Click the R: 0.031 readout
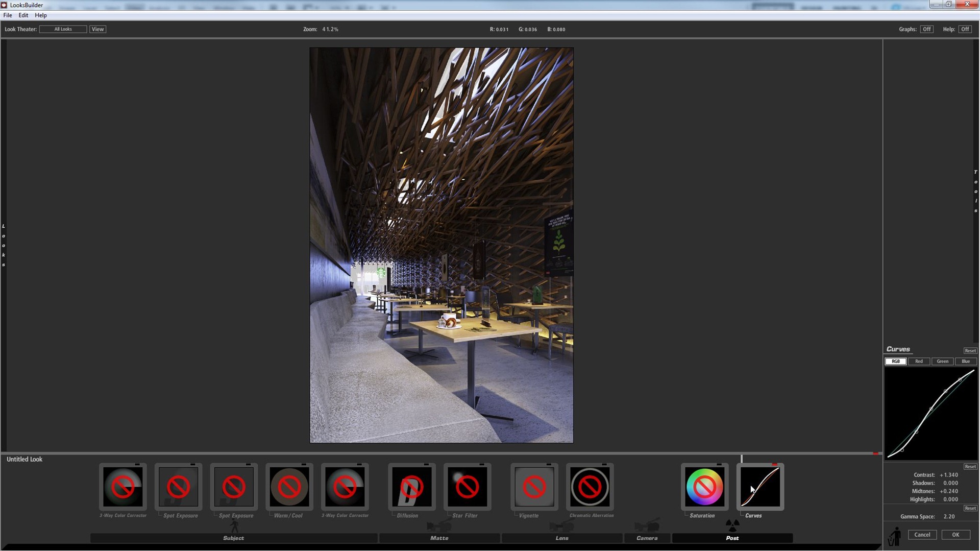Screen dimensions: 980x551 tap(499, 29)
